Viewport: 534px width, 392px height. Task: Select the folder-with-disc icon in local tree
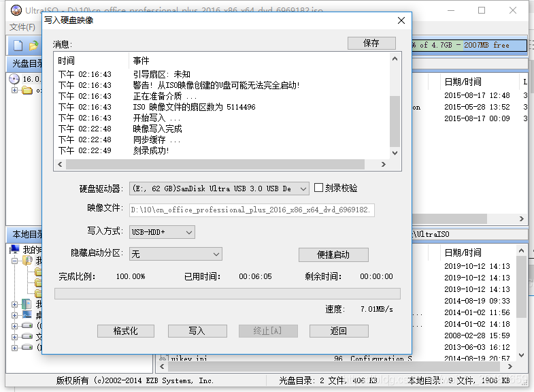pyautogui.click(x=27, y=261)
